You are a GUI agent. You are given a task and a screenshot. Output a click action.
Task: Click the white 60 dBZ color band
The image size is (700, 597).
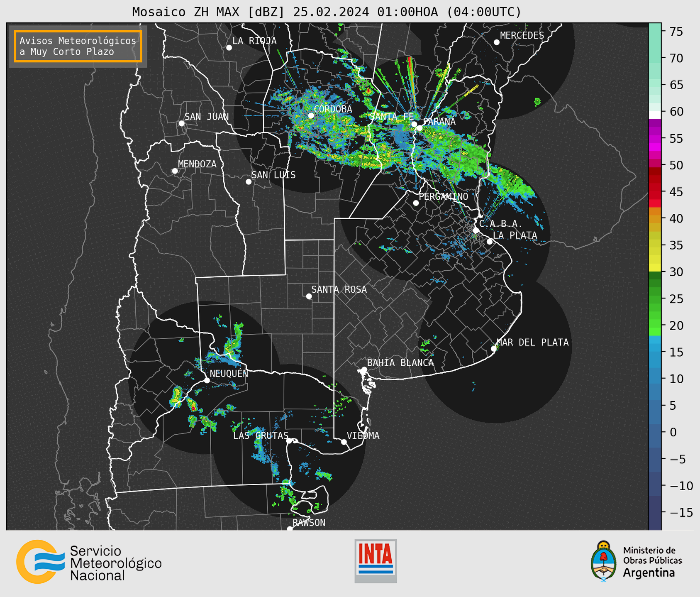coord(654,115)
